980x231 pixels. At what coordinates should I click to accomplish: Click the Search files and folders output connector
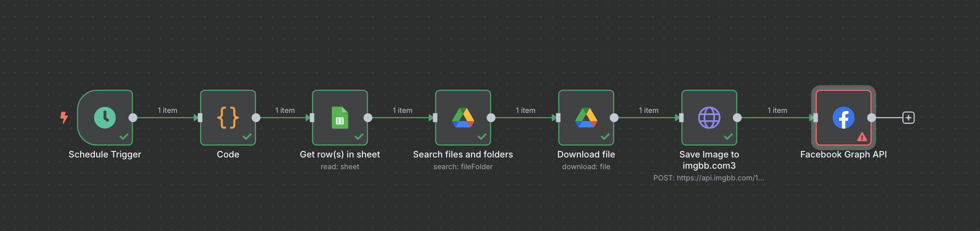[x=491, y=118]
